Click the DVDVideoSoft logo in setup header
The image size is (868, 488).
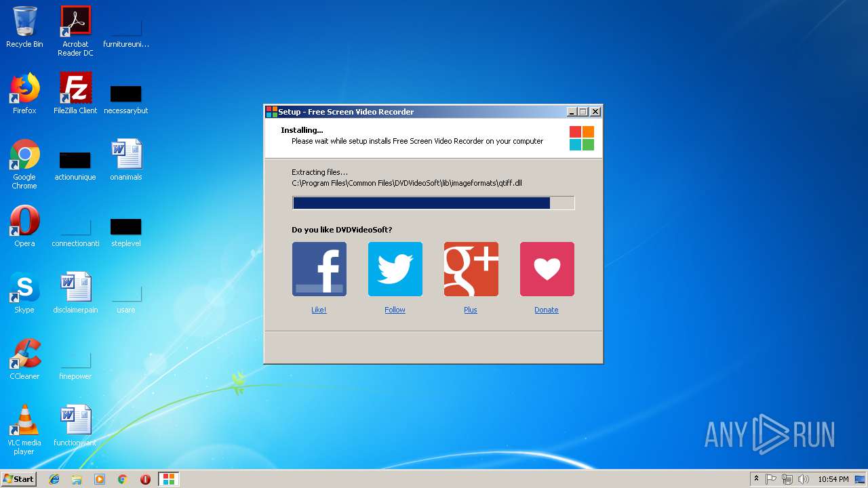click(581, 138)
